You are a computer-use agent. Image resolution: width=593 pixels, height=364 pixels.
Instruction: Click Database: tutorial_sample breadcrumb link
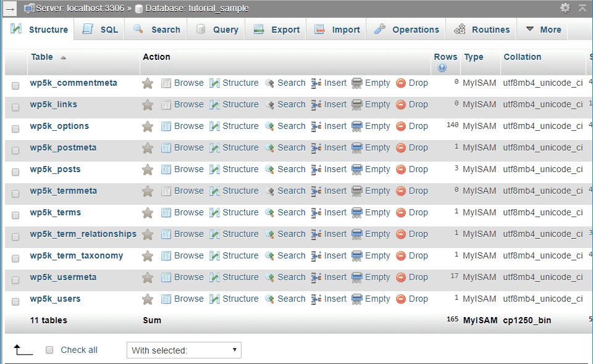click(x=197, y=8)
